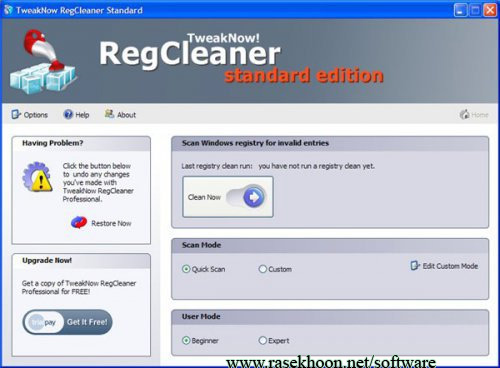
Task: Open the Options menu label
Action: tap(36, 115)
